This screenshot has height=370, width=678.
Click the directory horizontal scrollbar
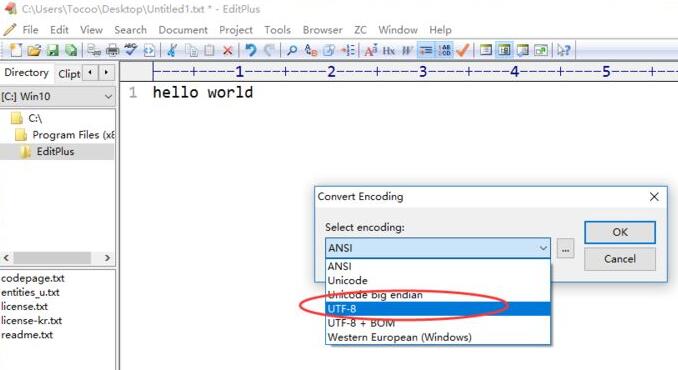(52, 258)
